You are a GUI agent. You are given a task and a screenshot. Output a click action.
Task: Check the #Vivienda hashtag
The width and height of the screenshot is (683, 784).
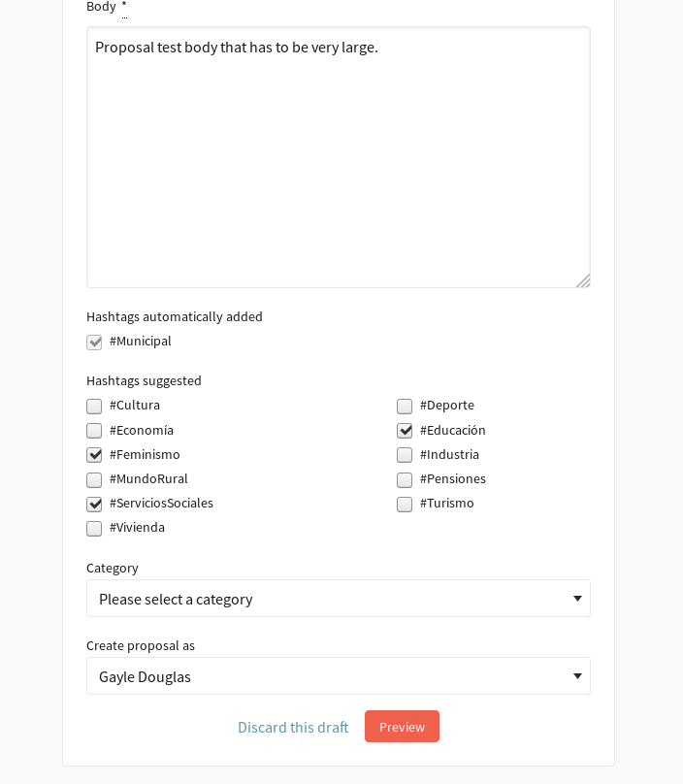(x=94, y=528)
